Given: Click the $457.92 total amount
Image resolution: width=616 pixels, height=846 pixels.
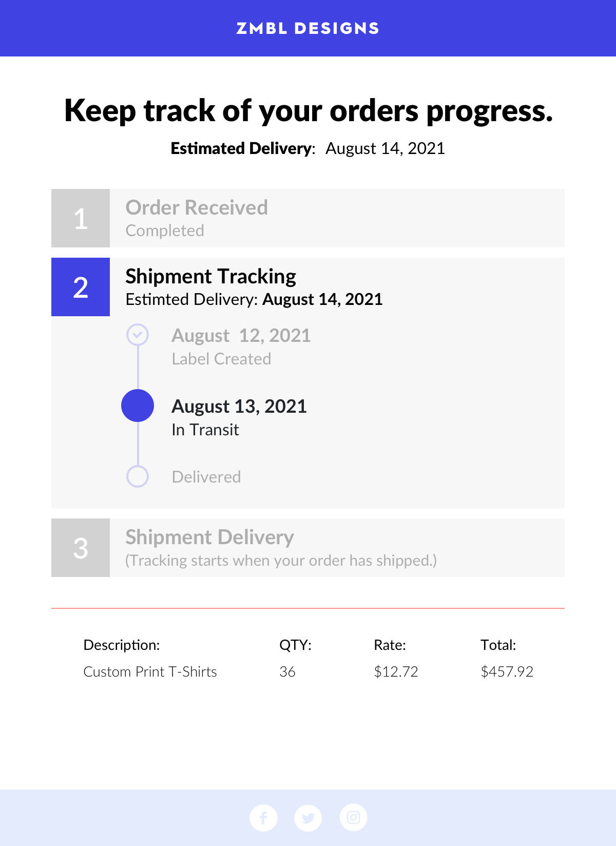Looking at the screenshot, I should tap(507, 671).
